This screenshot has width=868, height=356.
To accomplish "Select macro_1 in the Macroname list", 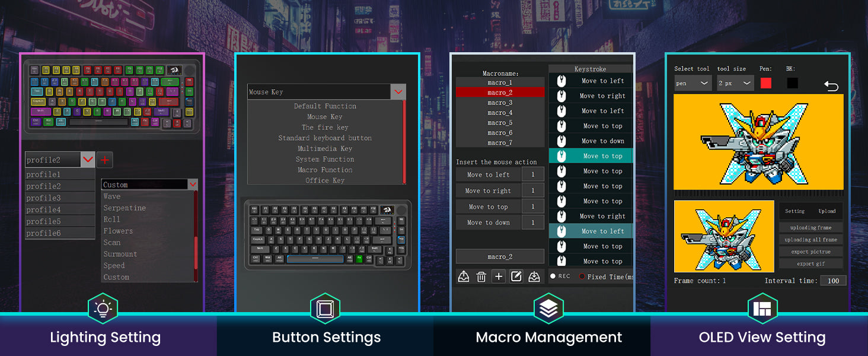I will point(500,82).
